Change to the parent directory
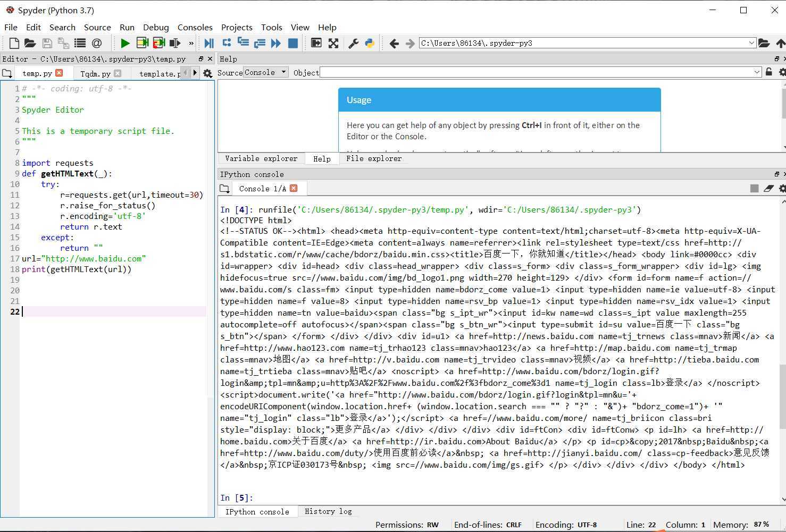Screen dimensions: 786x532 click(x=781, y=43)
